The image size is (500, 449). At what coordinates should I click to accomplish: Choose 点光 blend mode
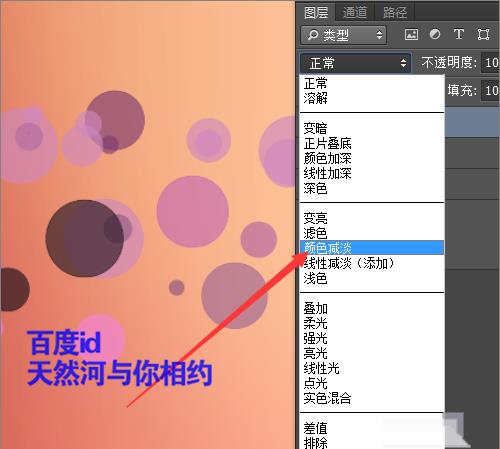click(x=372, y=383)
